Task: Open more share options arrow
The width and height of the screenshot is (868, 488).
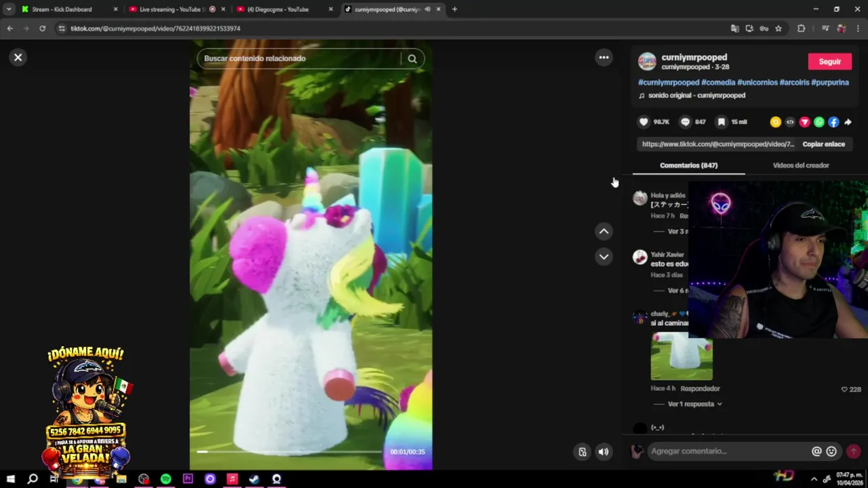Action: click(x=848, y=122)
